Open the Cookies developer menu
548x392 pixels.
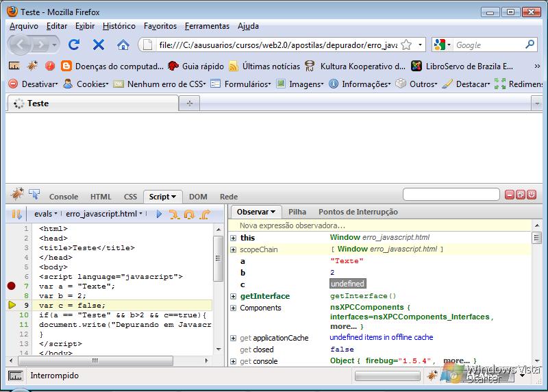point(86,84)
